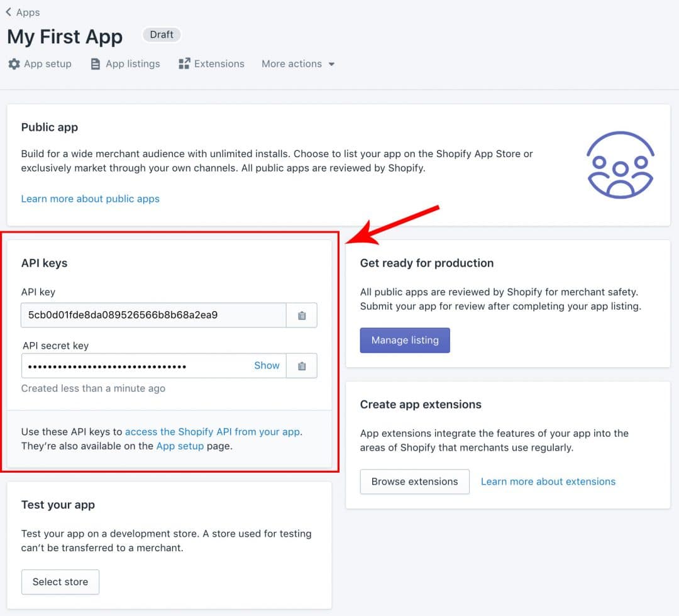Expand the More actions dropdown
The height and width of the screenshot is (616, 679).
pos(298,64)
